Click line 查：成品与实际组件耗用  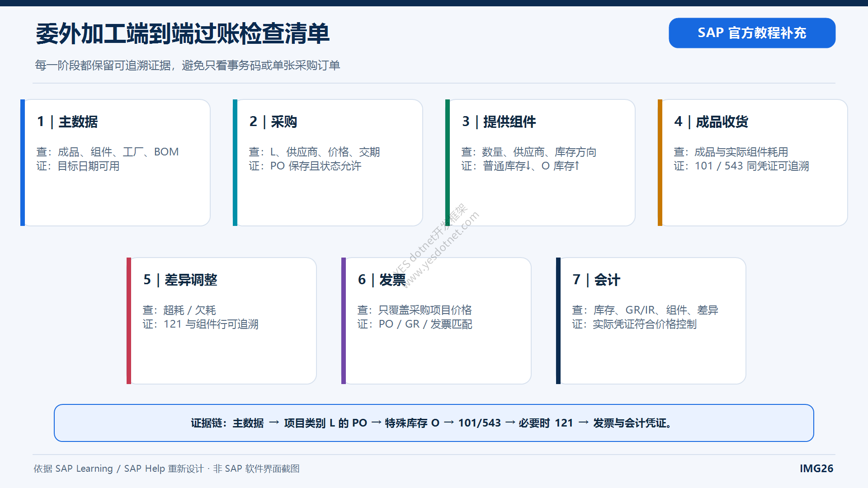731,152
